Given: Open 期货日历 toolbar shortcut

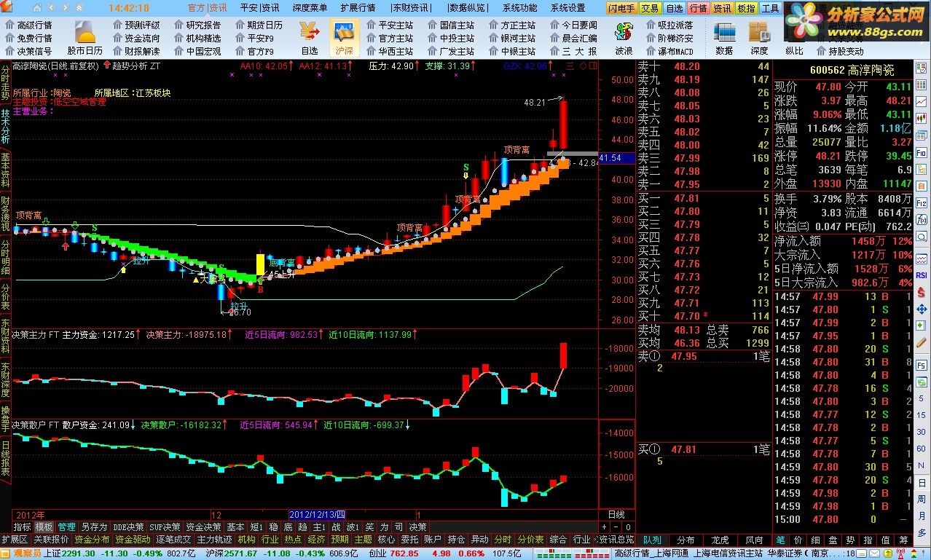Looking at the screenshot, I should pos(257,25).
